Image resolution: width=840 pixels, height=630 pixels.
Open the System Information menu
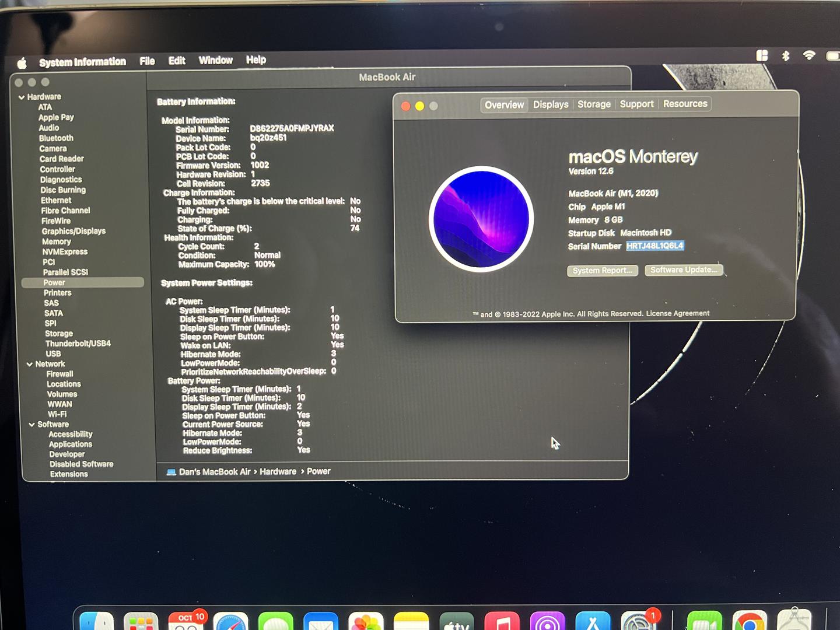coord(82,62)
